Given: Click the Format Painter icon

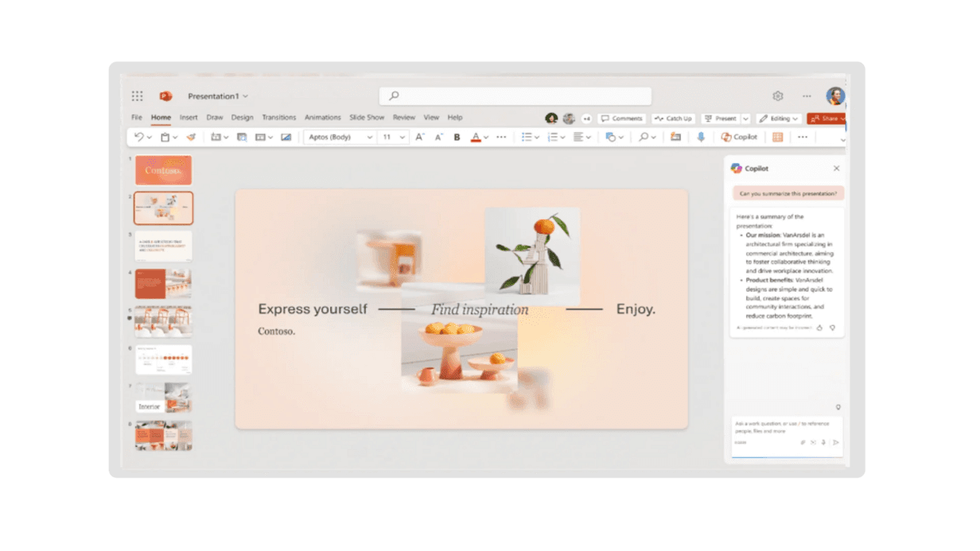Looking at the screenshot, I should click(191, 138).
